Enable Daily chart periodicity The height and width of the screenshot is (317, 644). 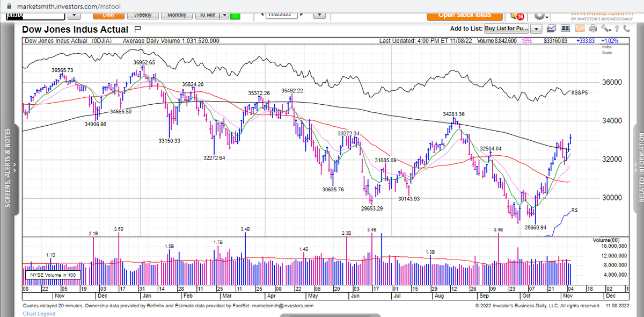tap(109, 15)
